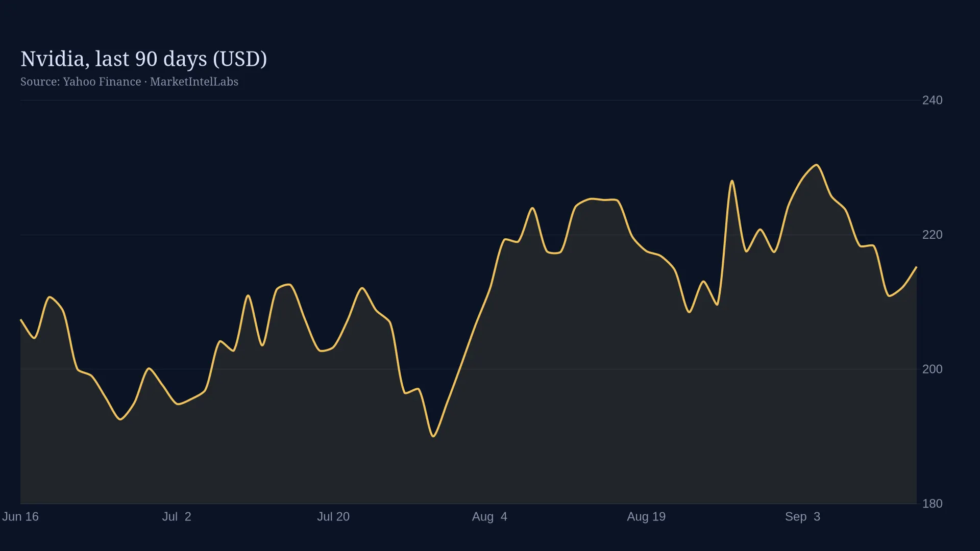Click the 'Aug 4' x-axis date label
Screen dimensions: 980x551
click(489, 516)
